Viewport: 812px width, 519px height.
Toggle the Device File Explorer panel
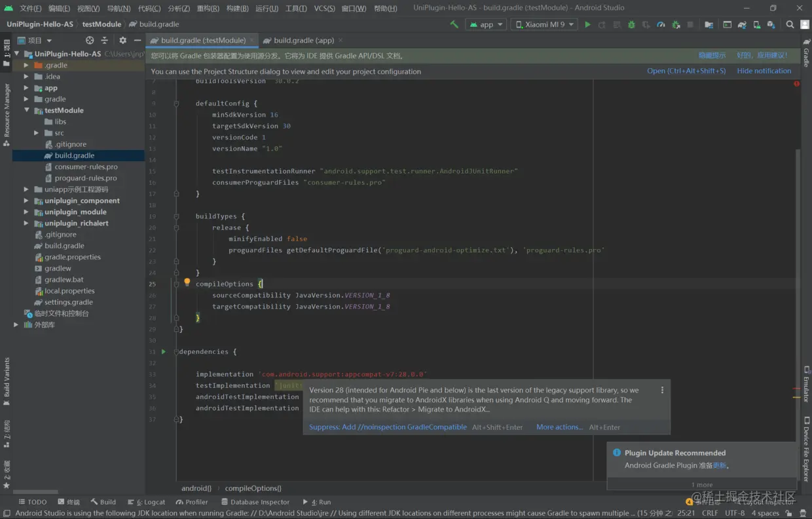point(806,450)
